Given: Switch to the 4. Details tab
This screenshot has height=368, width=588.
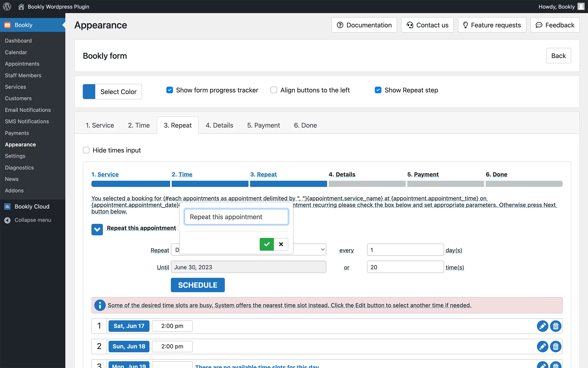Looking at the screenshot, I should [x=219, y=125].
